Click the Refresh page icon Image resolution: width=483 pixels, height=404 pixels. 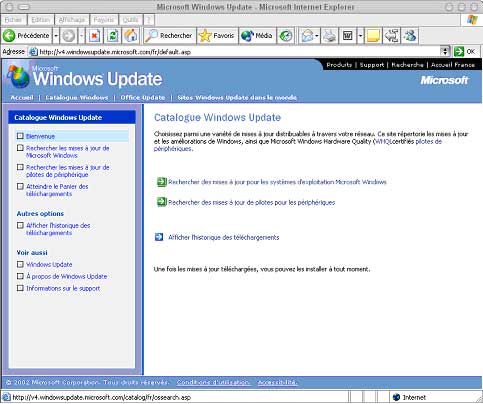[x=113, y=35]
